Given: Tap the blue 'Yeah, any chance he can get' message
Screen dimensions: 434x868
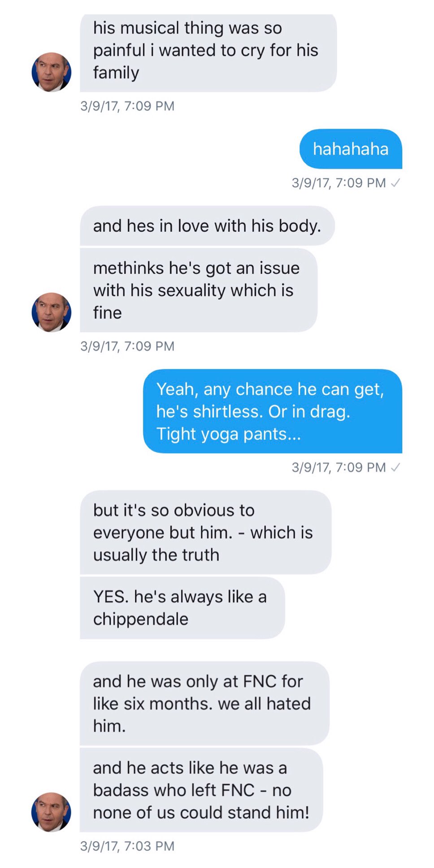Looking at the screenshot, I should (273, 411).
